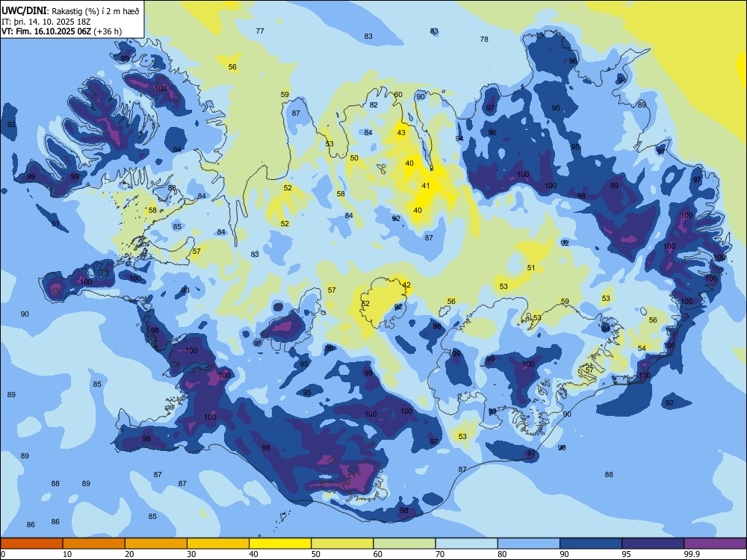Pick the light orange 20–30 legend segment
Image resolution: width=747 pixels, height=560 pixels.
click(156, 544)
